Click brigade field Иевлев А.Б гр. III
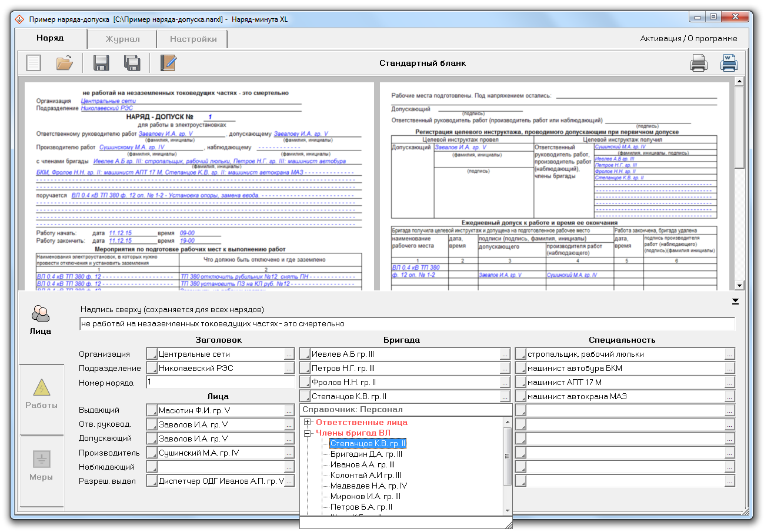The width and height of the screenshot is (764, 532). click(405, 354)
